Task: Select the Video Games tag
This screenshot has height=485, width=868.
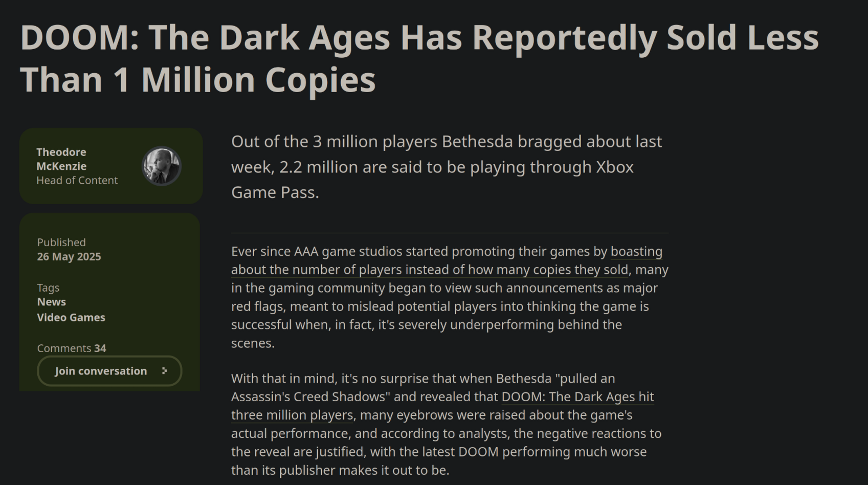Action: [x=71, y=317]
